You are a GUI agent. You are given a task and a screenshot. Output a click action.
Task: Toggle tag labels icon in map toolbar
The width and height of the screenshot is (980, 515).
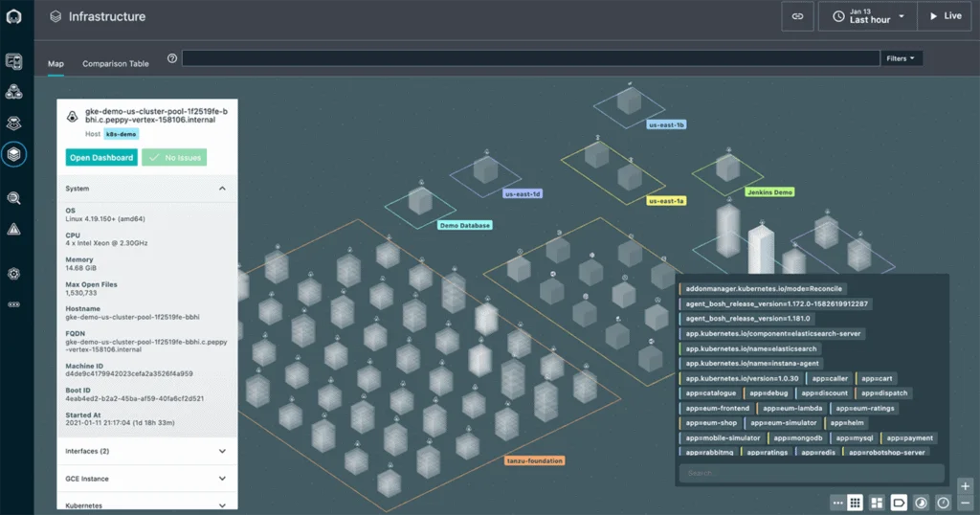pos(898,503)
